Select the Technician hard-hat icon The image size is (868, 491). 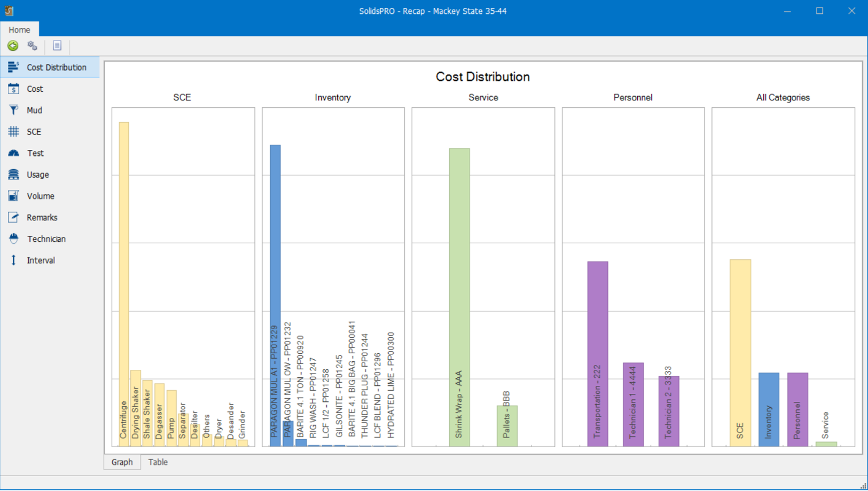tap(13, 239)
